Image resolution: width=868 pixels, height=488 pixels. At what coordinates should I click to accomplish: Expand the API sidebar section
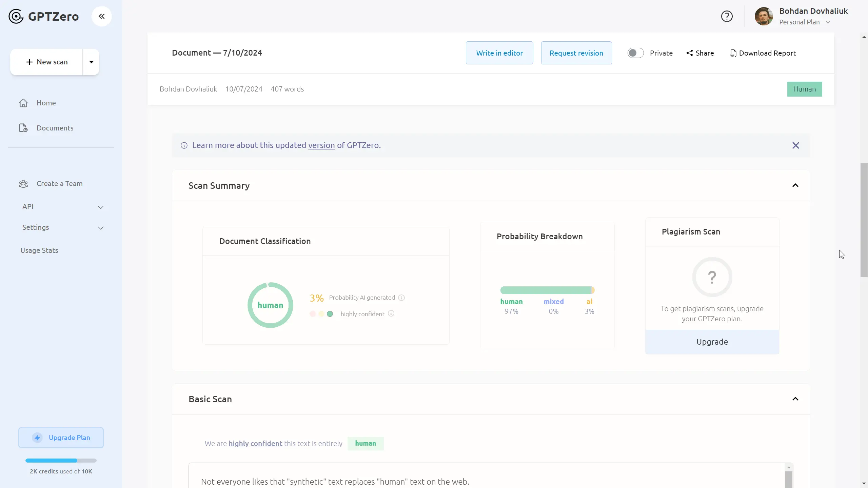pos(100,207)
